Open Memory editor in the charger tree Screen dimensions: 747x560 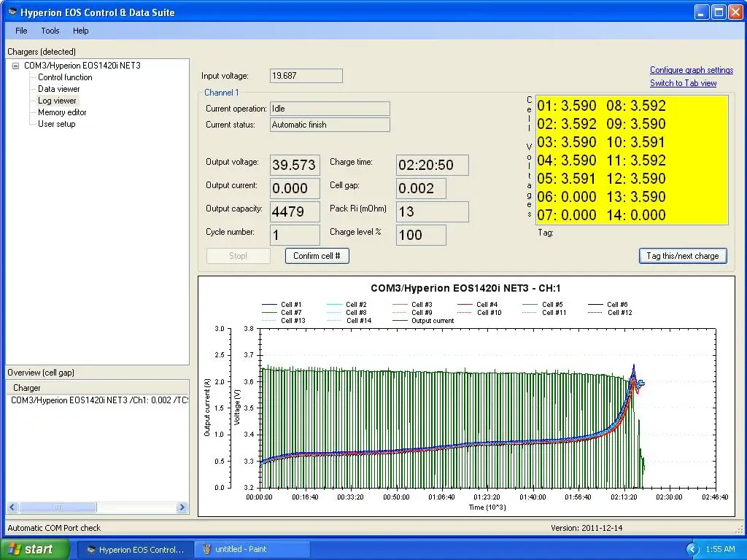coord(63,112)
